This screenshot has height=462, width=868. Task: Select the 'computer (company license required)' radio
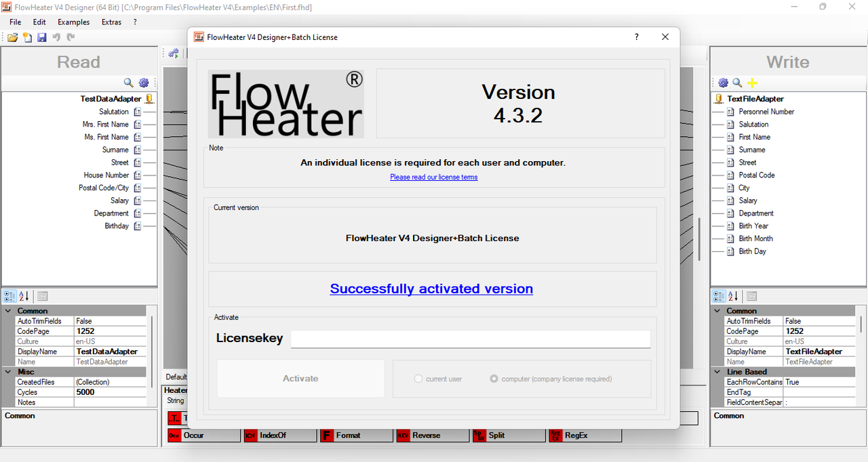[494, 379]
